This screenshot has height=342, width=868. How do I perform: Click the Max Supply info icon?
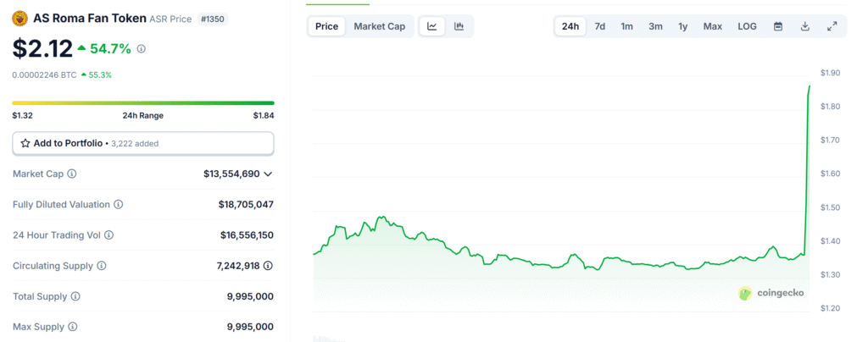(73, 327)
